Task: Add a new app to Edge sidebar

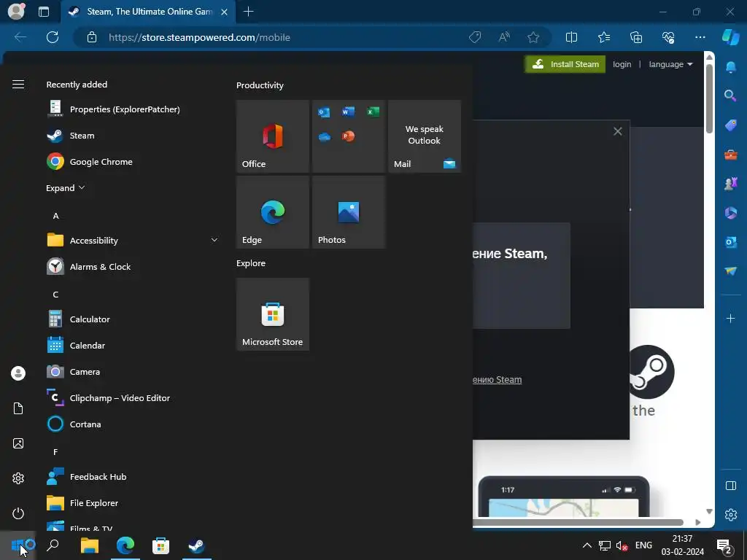Action: point(730,318)
